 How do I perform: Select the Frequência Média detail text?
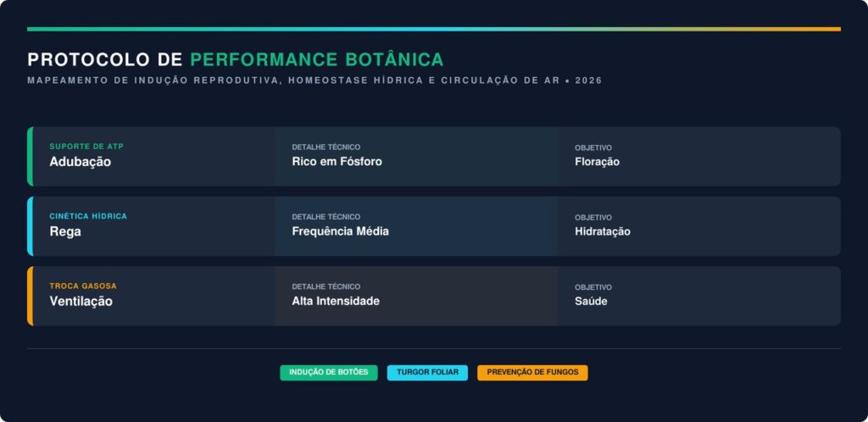[x=340, y=231]
